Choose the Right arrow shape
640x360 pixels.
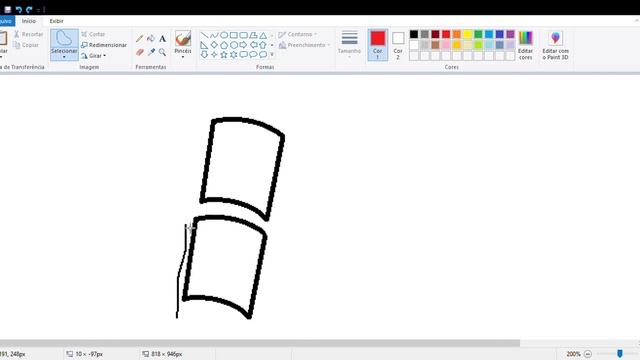244,45
